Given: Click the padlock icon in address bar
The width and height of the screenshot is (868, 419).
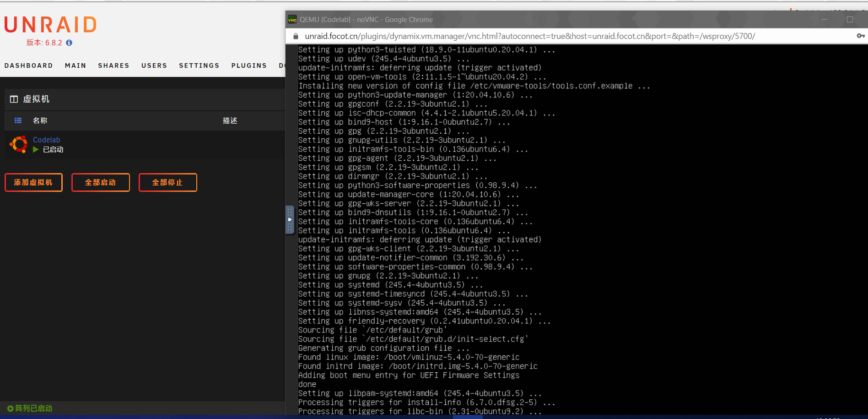Looking at the screenshot, I should 296,36.
